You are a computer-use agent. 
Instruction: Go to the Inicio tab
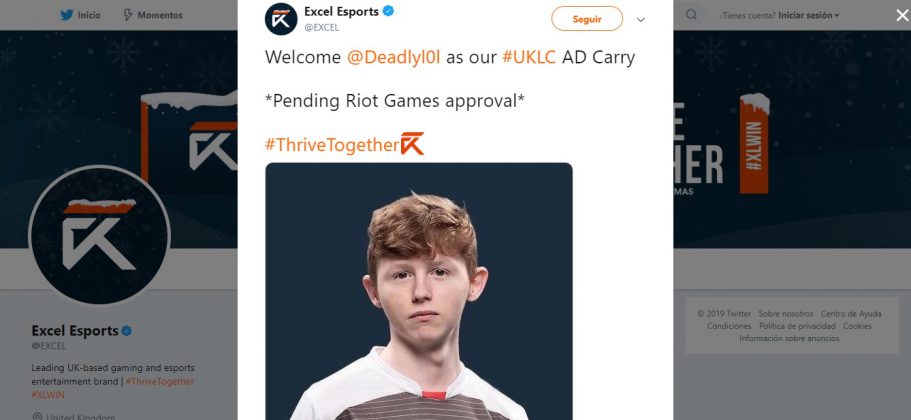pyautogui.click(x=80, y=15)
